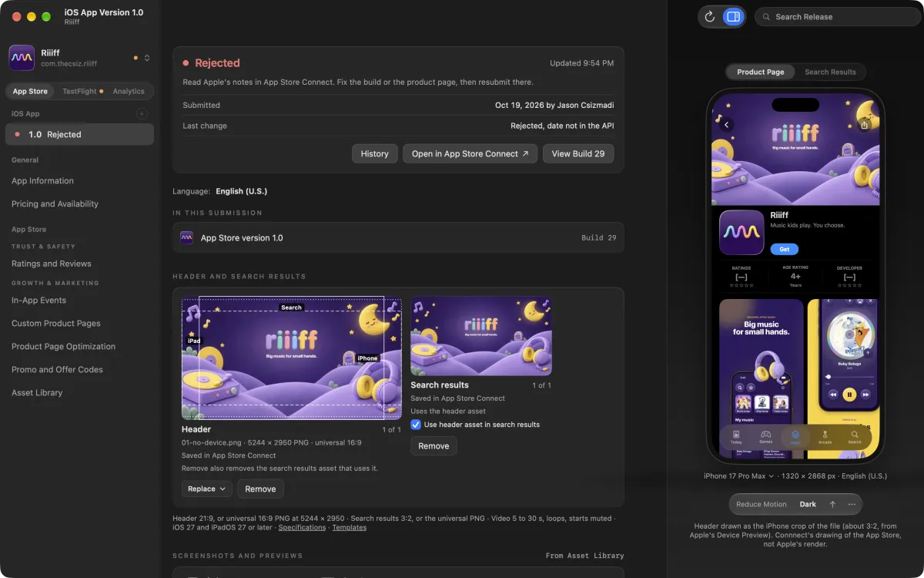Click the Rejected status heading

tap(217, 63)
